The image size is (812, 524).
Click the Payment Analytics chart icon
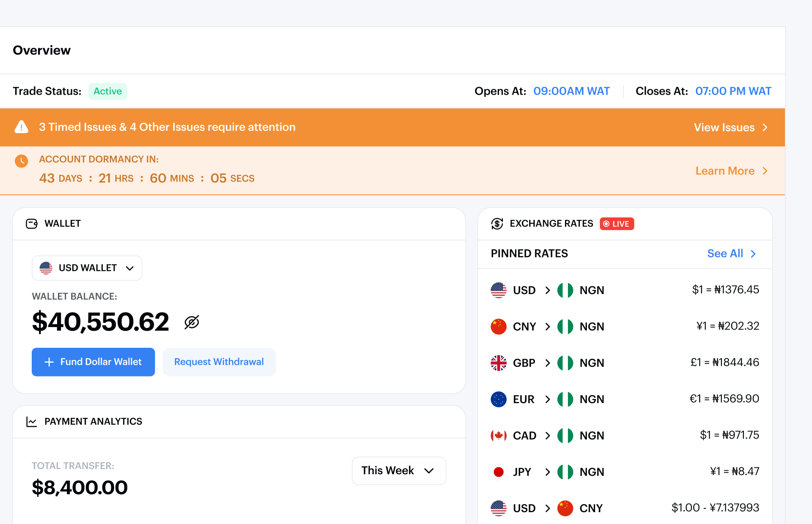[x=32, y=421]
